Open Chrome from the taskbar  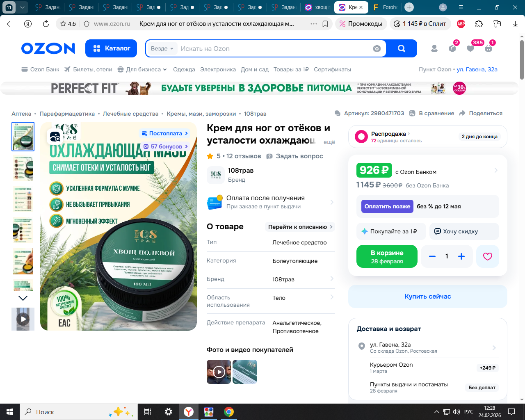coord(229,412)
